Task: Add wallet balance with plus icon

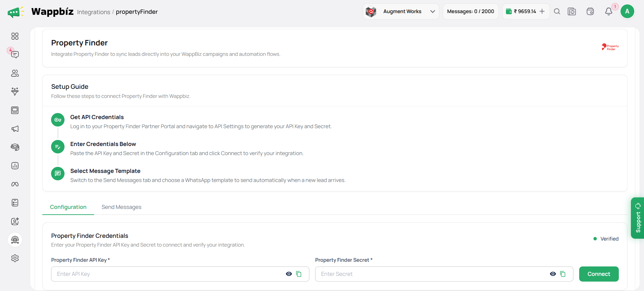Action: coord(542,11)
